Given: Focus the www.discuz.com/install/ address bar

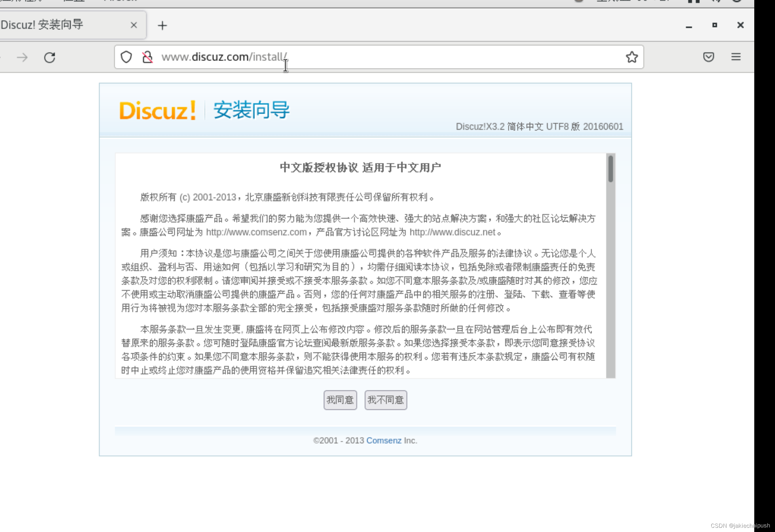Looking at the screenshot, I should click(378, 57).
